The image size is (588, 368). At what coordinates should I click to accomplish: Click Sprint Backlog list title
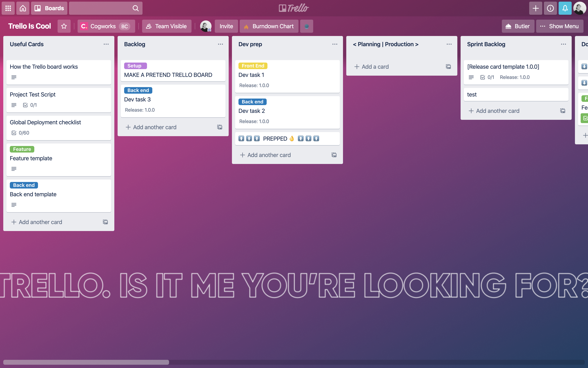486,44
